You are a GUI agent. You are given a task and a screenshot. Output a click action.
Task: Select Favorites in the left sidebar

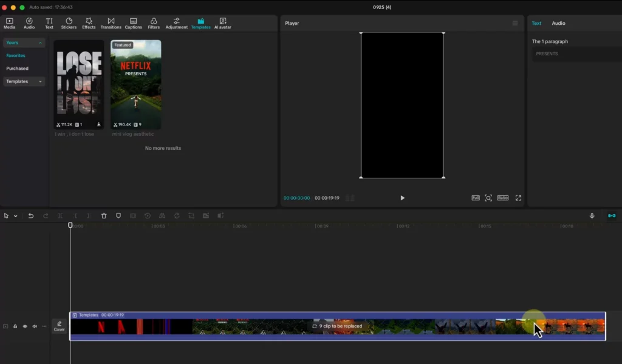pos(16,56)
